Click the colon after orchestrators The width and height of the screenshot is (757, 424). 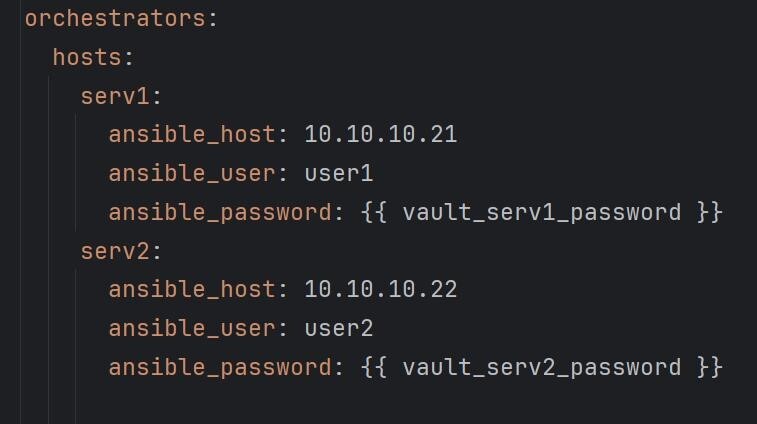click(x=213, y=19)
